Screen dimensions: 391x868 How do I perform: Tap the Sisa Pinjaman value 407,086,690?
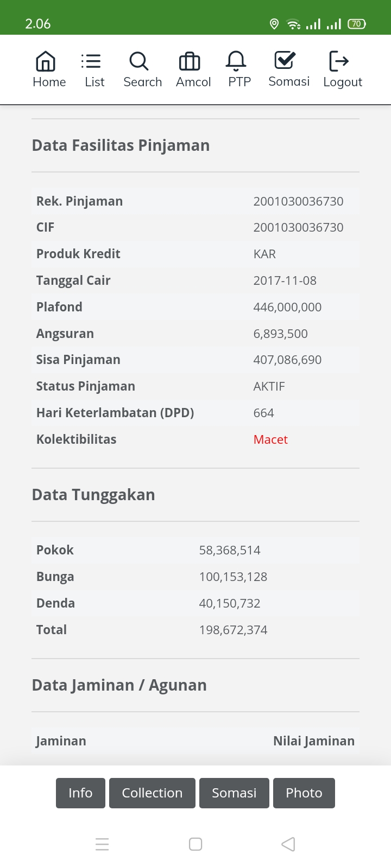click(x=287, y=360)
